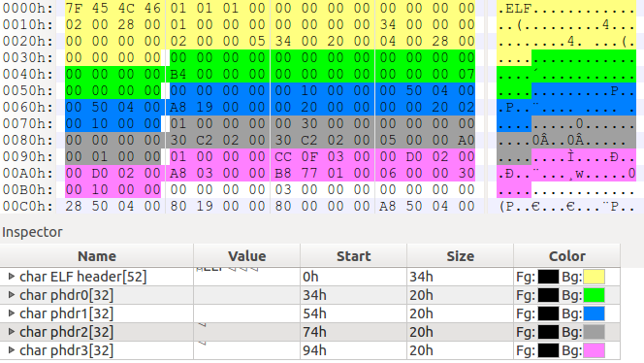Screen dimensions: 644x363
Task: Click black foreground swatch for phdr3
Action: pos(548,350)
